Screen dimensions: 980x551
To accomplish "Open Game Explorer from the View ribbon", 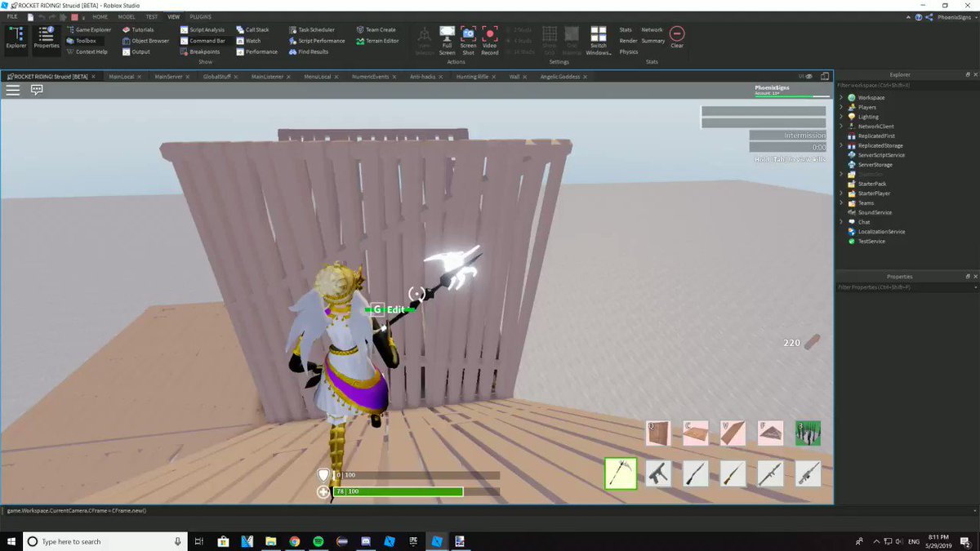I will point(88,29).
